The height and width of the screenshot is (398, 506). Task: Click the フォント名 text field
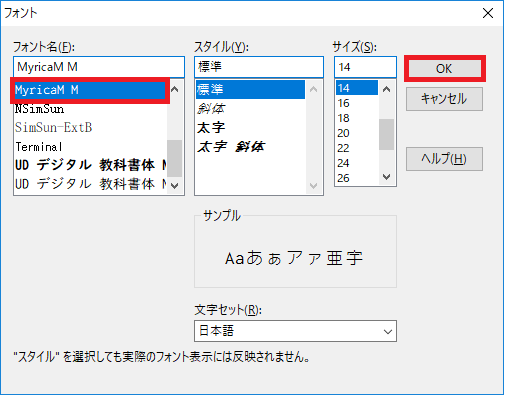(x=99, y=67)
